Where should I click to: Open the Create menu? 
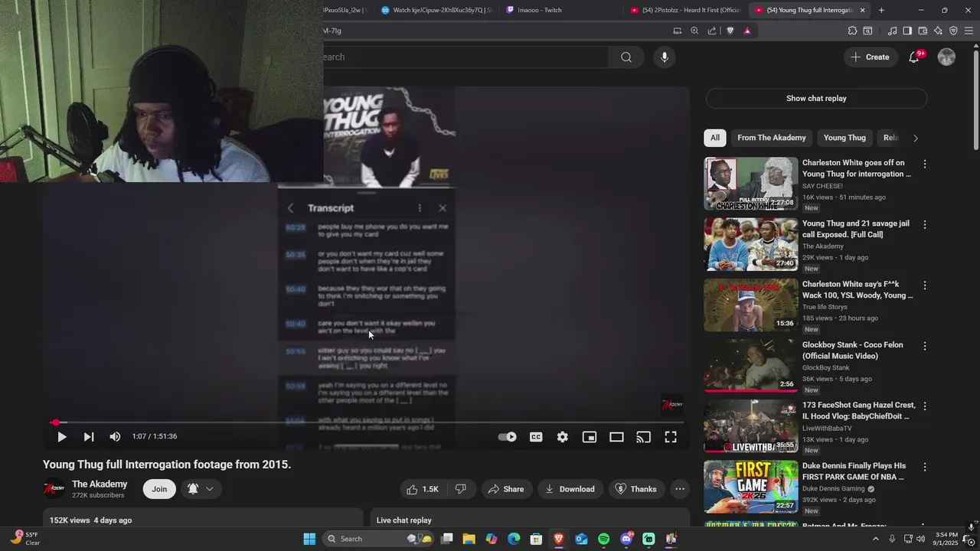point(870,57)
